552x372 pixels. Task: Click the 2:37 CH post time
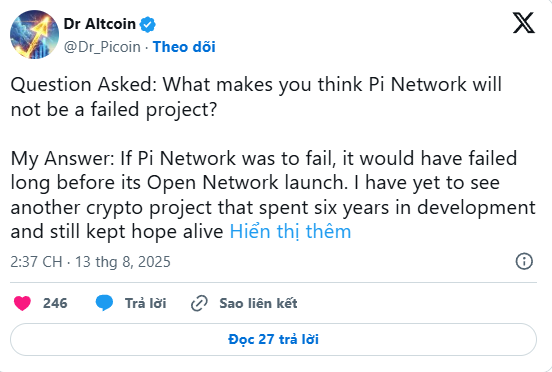click(36, 262)
